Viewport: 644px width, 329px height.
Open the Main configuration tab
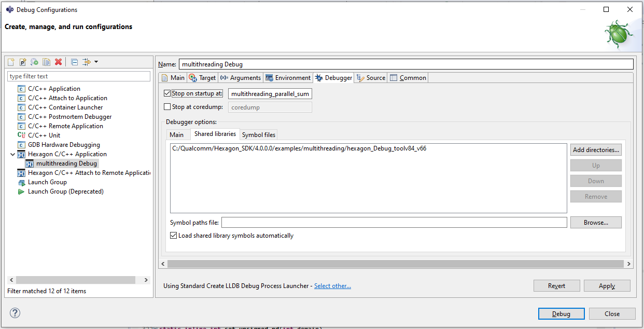click(173, 78)
